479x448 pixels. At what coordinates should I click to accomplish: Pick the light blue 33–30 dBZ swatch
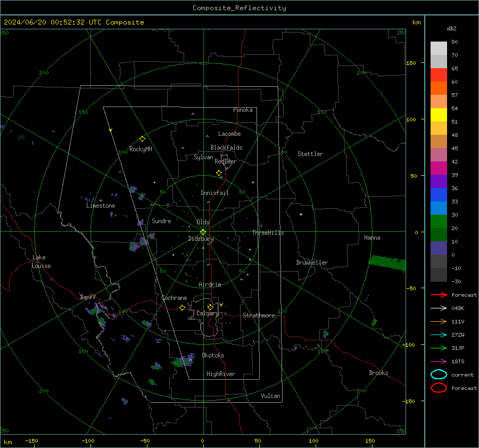point(439,208)
